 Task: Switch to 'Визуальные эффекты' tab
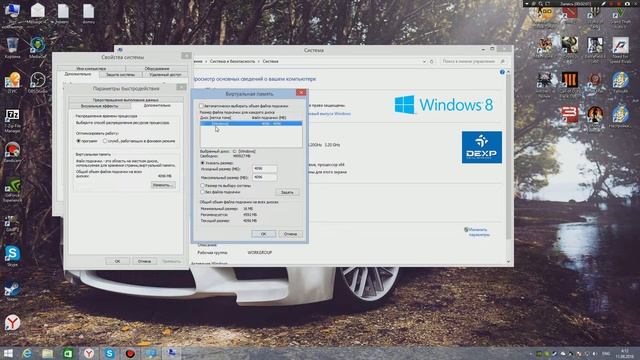100,106
